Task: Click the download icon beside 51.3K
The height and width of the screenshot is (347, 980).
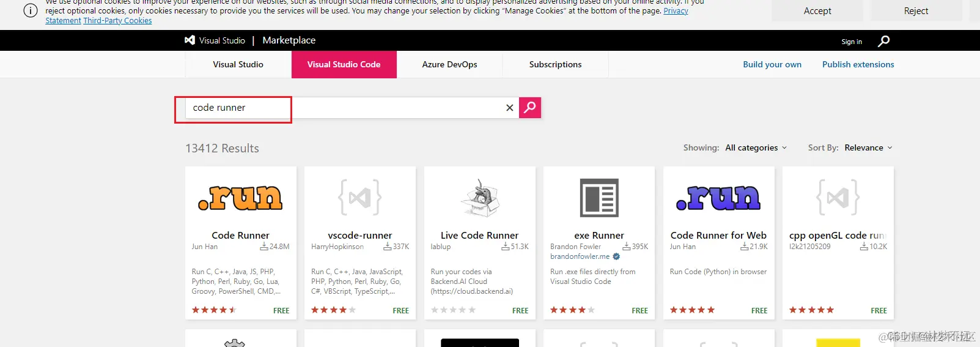Action: (x=506, y=247)
